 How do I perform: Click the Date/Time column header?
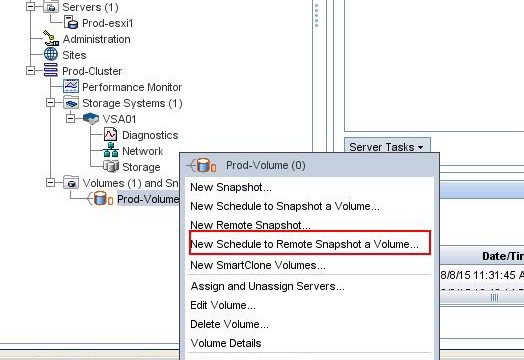[x=482, y=256]
